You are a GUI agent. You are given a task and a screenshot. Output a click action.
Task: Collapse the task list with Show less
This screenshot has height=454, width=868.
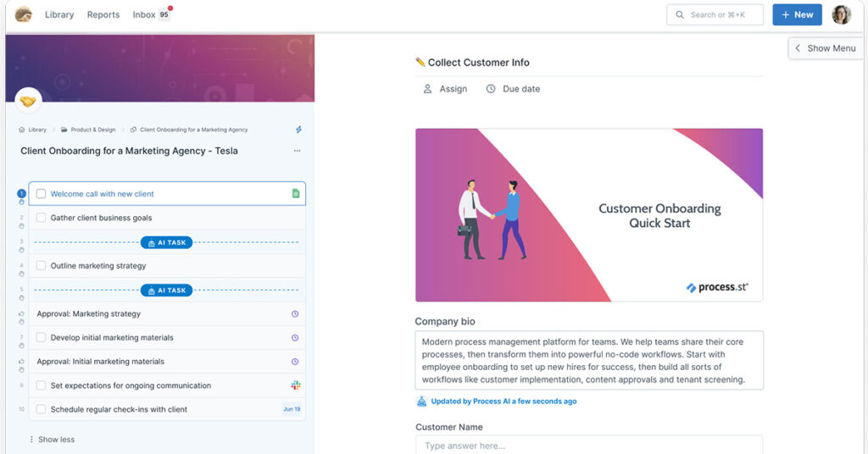pos(55,440)
